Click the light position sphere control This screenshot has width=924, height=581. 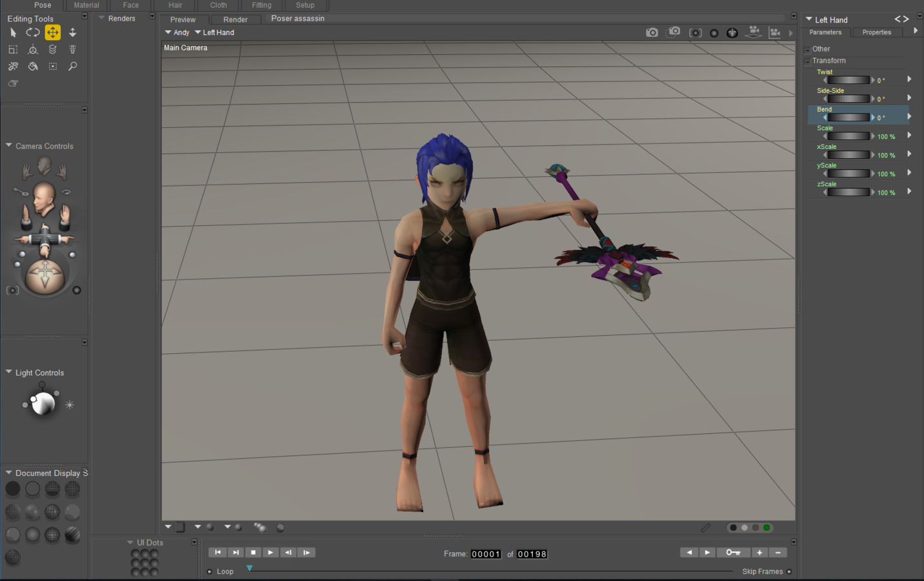coord(43,404)
